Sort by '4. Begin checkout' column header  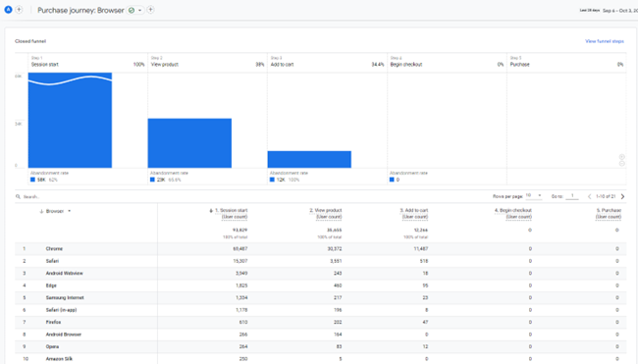pyautogui.click(x=513, y=214)
